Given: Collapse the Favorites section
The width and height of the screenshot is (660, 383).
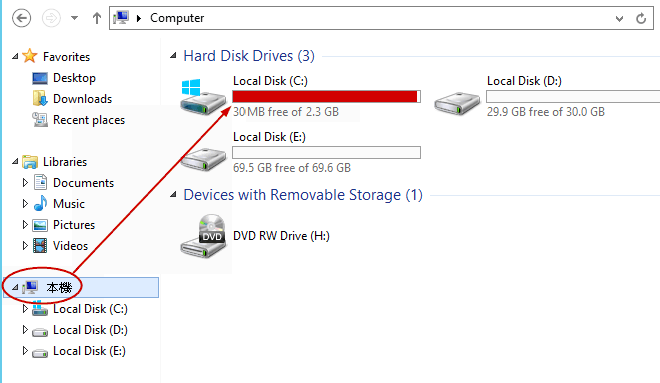Looking at the screenshot, I should coord(15,56).
